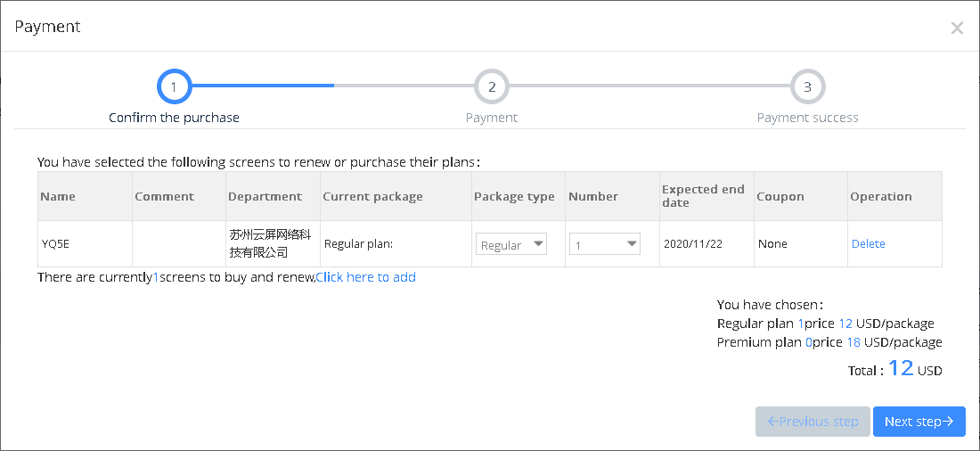Go to Next step
The image size is (980, 451).
(x=919, y=422)
